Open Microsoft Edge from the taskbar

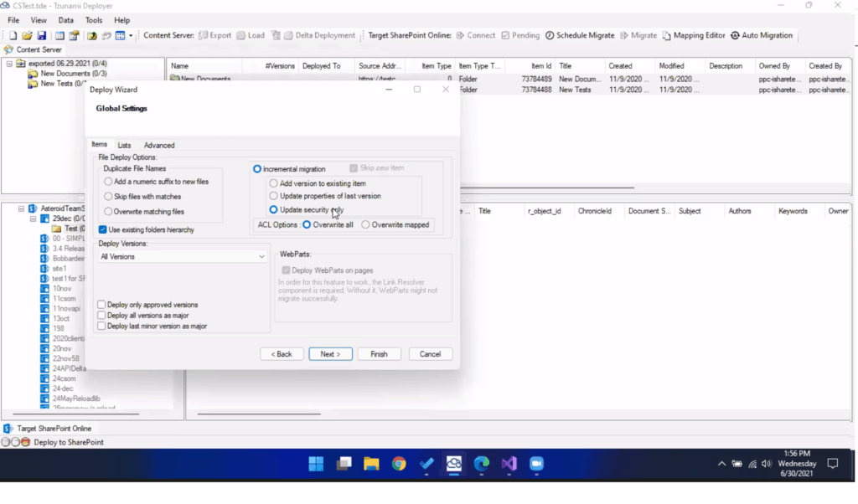(482, 464)
